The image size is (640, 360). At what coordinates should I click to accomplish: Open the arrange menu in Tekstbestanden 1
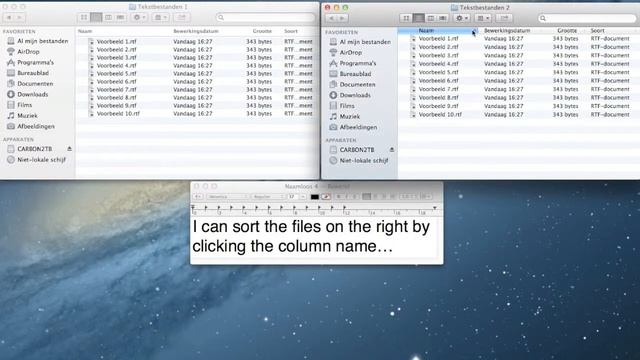[x=161, y=17]
